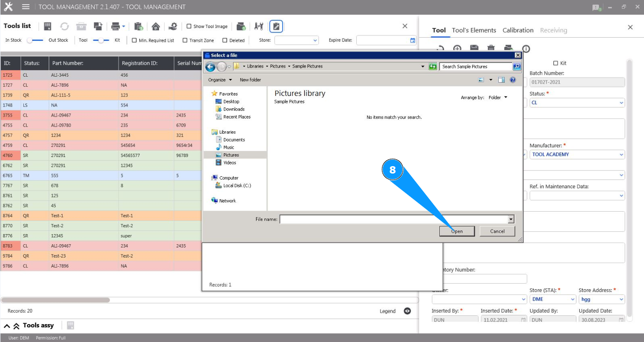Click the highlighted clipboard edit icon

[276, 27]
